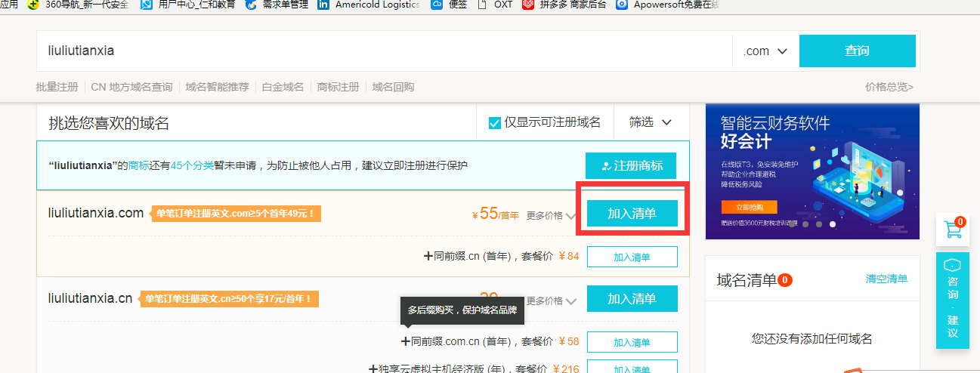Click 清空清单 to clear domain list

pyautogui.click(x=886, y=279)
